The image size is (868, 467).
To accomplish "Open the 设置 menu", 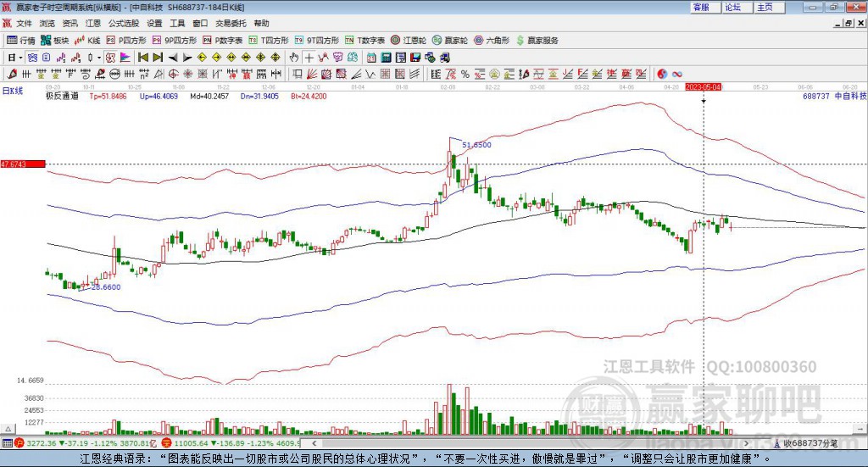I will (154, 23).
